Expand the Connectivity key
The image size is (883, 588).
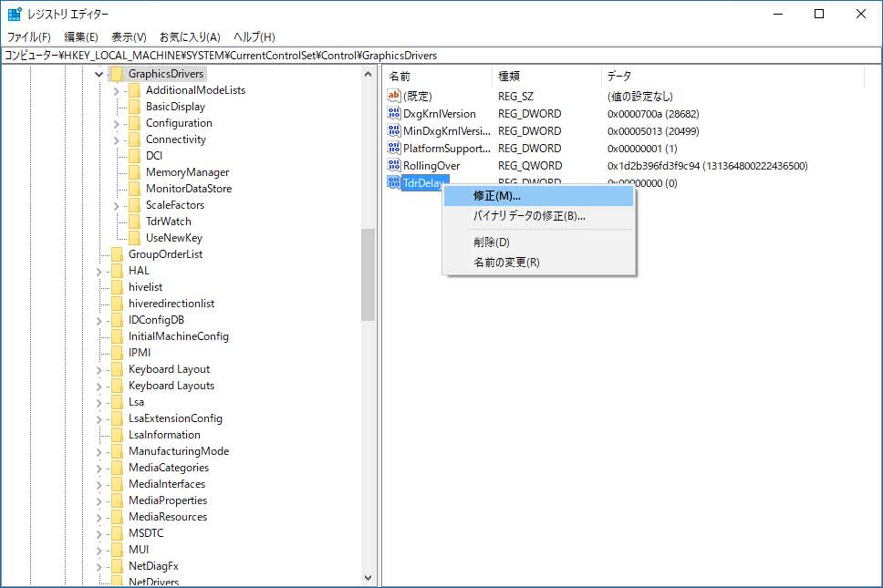tap(116, 139)
